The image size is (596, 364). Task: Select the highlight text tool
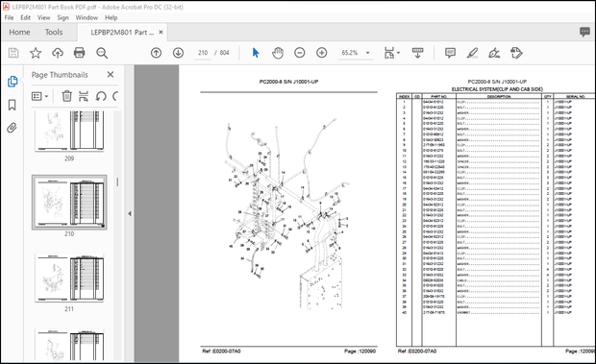click(472, 53)
